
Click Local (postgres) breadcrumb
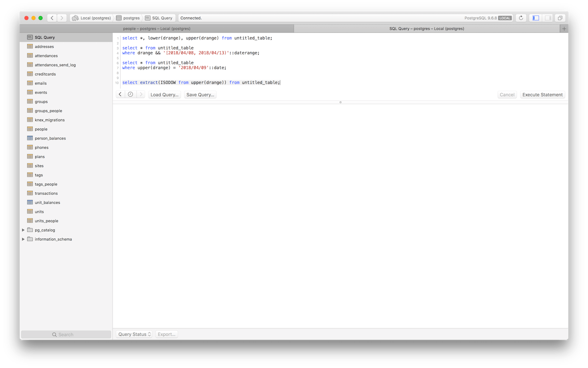92,18
